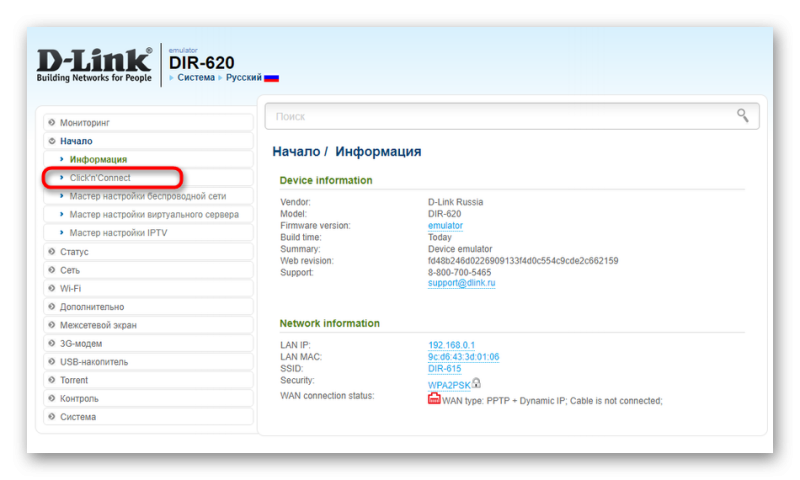Open the Русский language dropdown

coord(243,78)
